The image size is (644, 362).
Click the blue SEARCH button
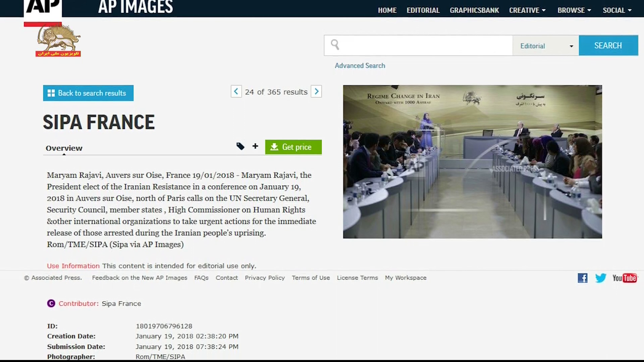[608, 45]
